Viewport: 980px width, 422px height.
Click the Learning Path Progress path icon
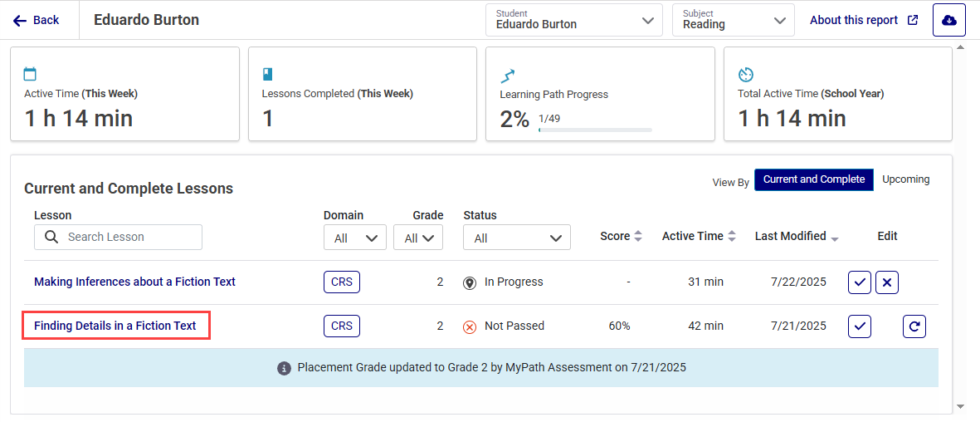508,76
